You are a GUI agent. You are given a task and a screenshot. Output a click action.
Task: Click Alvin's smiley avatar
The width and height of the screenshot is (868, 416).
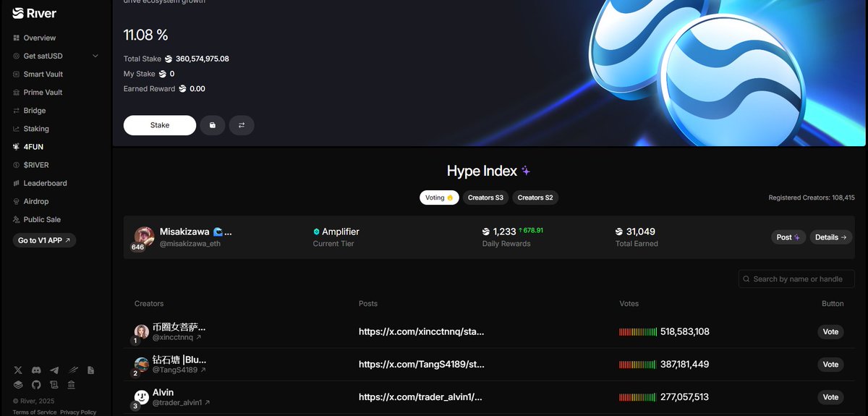click(x=142, y=396)
